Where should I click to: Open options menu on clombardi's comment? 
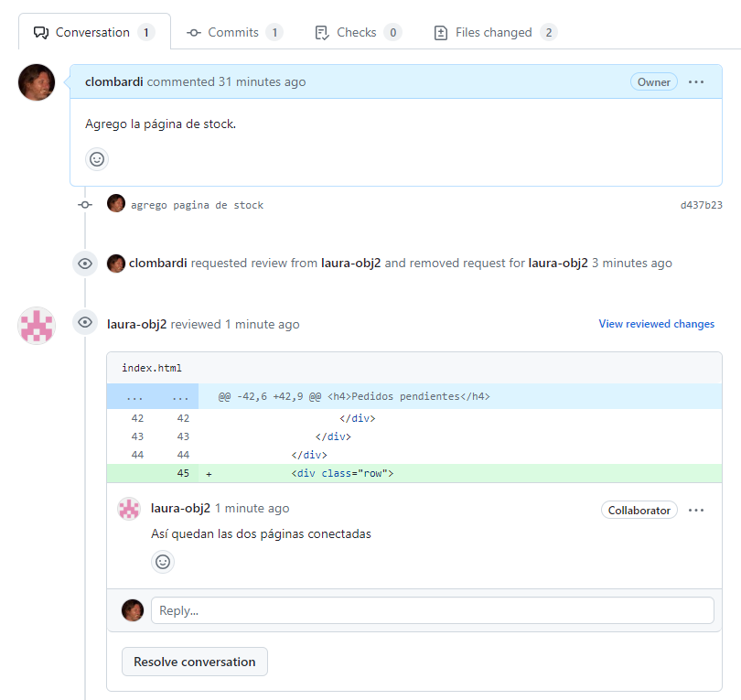click(696, 82)
